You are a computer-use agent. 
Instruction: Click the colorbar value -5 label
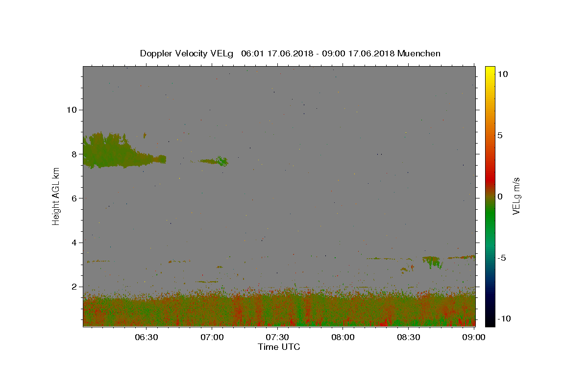502,258
